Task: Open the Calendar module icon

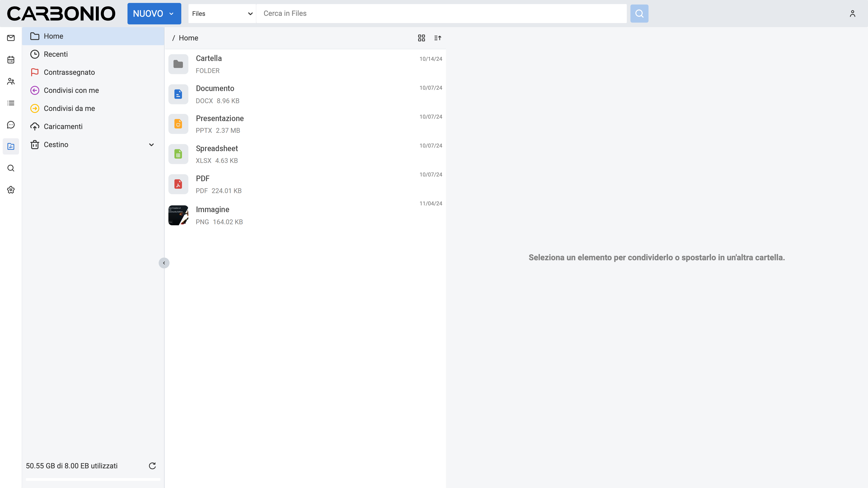Action: pyautogui.click(x=11, y=60)
